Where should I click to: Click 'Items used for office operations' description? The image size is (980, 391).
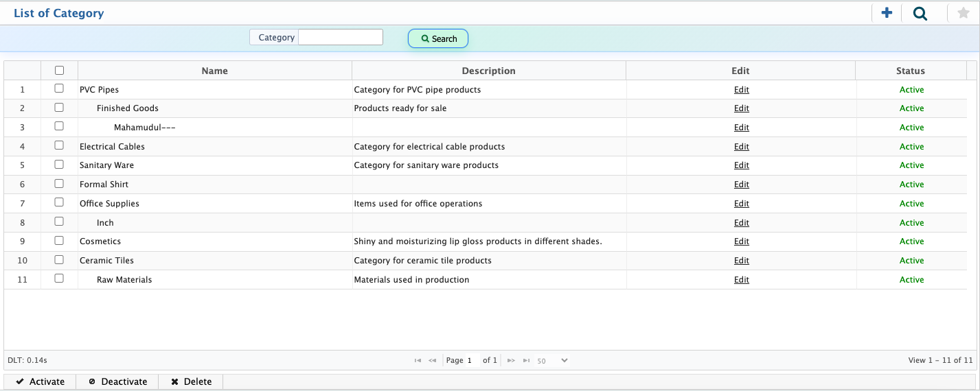(x=418, y=204)
